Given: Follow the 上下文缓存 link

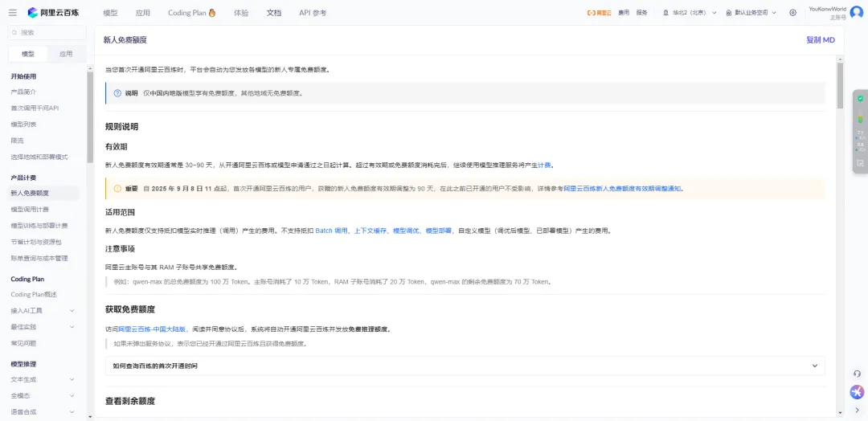Looking at the screenshot, I should pyautogui.click(x=370, y=231).
